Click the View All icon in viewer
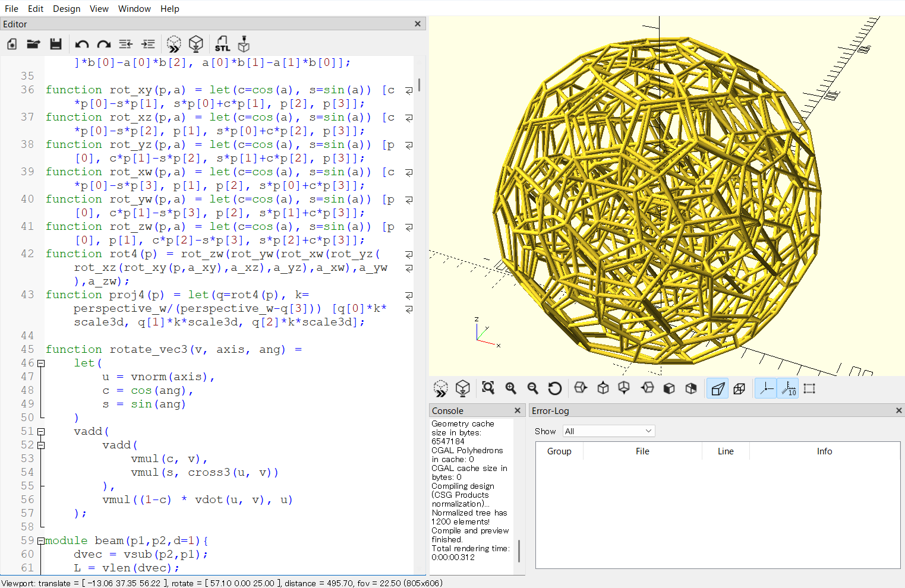This screenshot has height=588, width=905. (488, 388)
